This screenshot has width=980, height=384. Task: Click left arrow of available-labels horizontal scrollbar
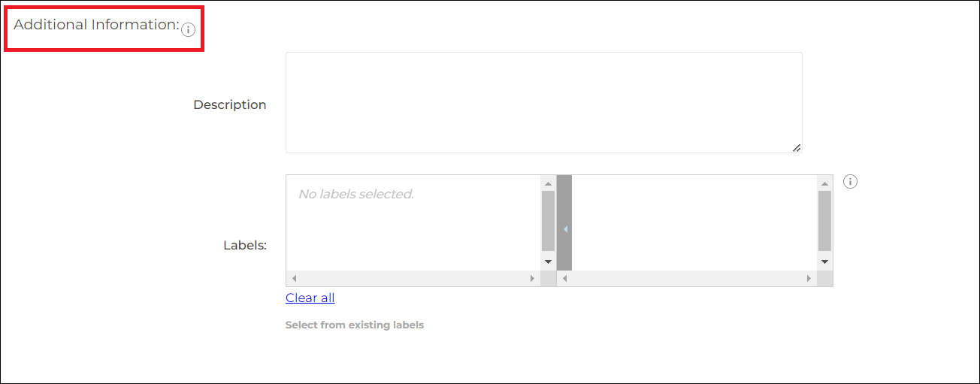pos(564,278)
